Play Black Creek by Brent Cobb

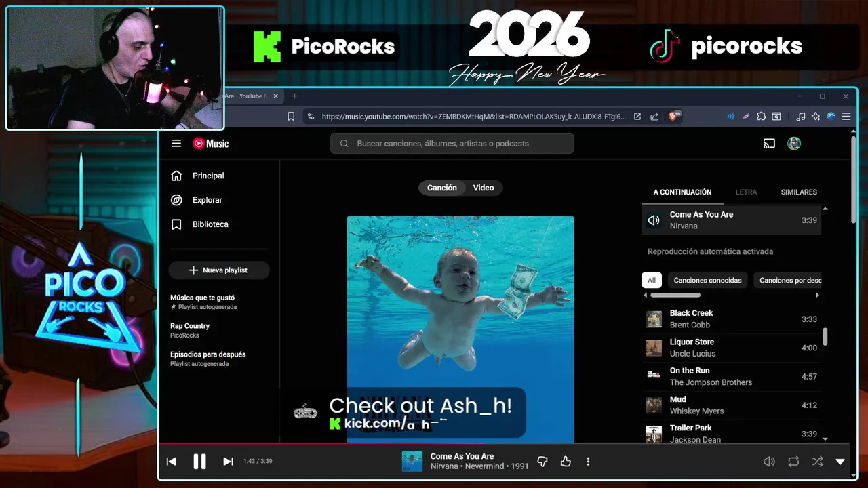731,319
